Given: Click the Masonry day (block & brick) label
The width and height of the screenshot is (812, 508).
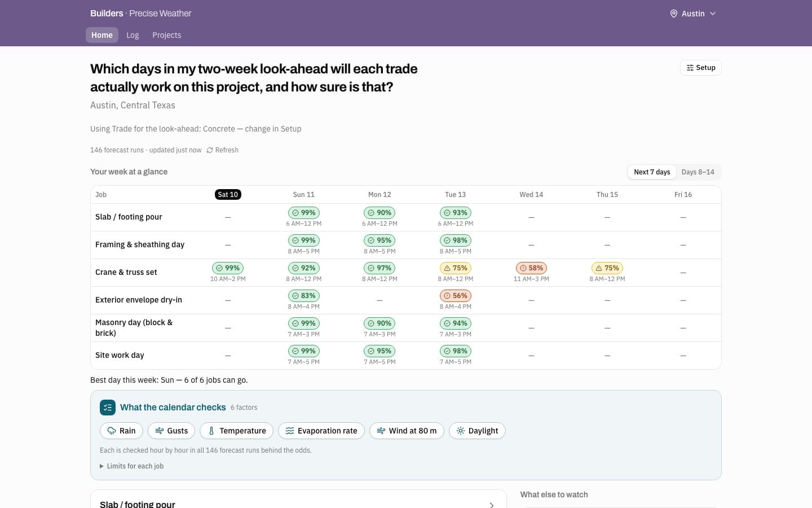Looking at the screenshot, I should click(x=134, y=328).
